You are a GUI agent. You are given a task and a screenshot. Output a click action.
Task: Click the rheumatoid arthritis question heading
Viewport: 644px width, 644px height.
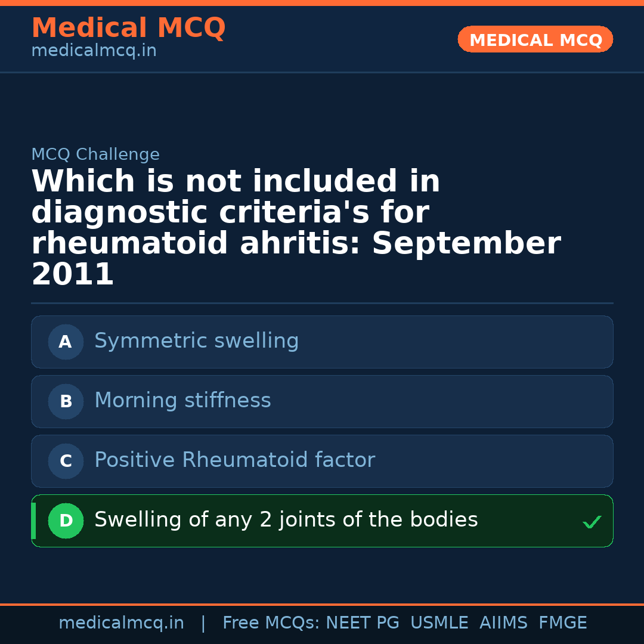click(296, 228)
